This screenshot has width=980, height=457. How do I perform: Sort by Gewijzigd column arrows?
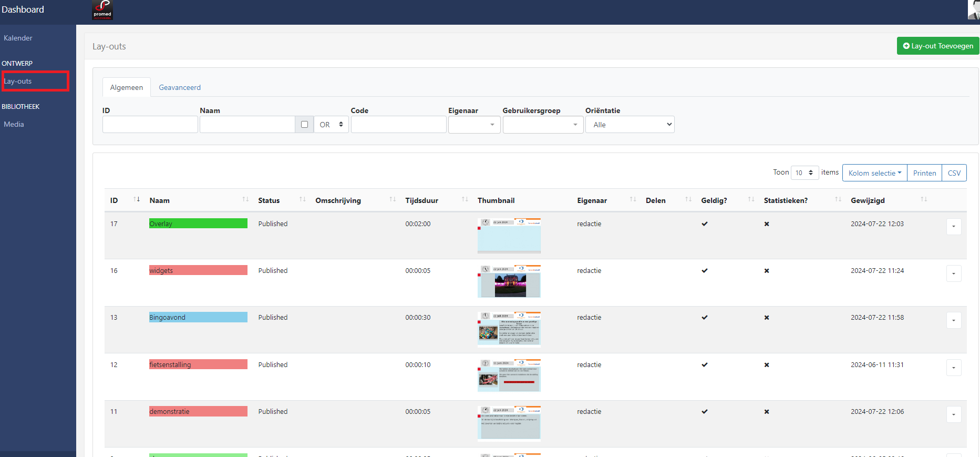tap(924, 199)
